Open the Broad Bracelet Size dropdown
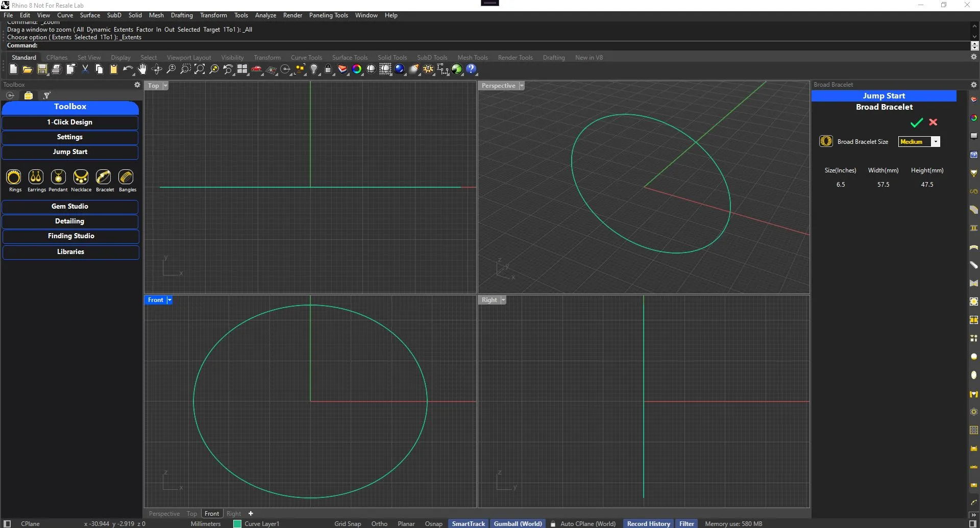Viewport: 980px width, 528px height. tap(935, 142)
